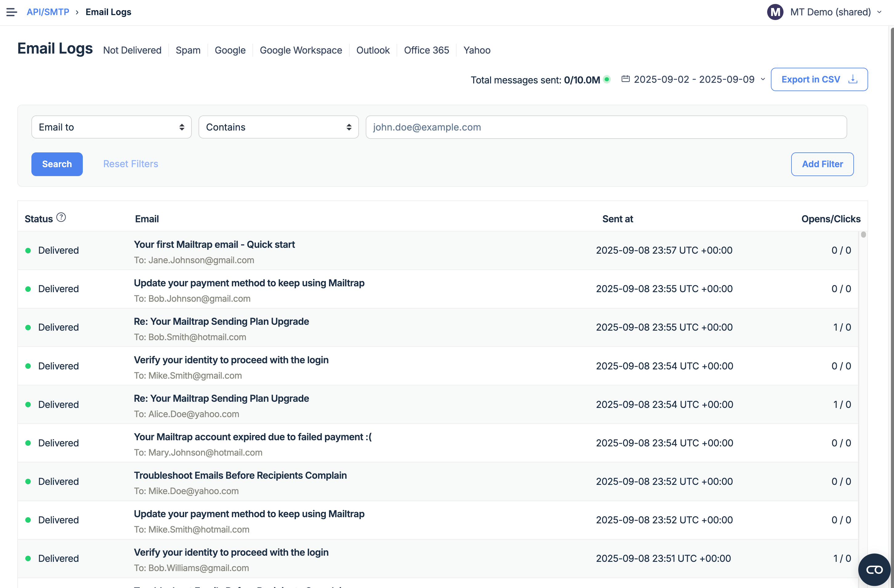The image size is (894, 588).
Task: Open 'Your Mailtrap account expired due to failed payment'
Action: click(253, 437)
